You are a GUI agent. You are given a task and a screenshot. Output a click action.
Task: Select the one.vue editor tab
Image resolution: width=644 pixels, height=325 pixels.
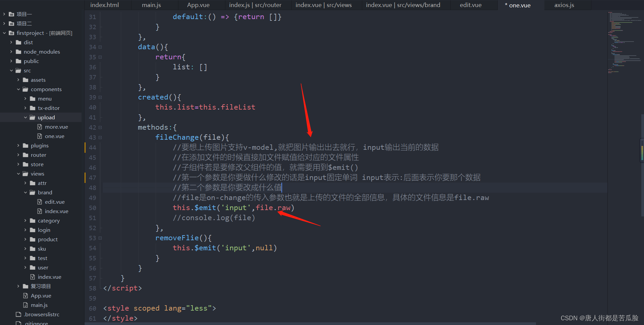click(x=518, y=5)
